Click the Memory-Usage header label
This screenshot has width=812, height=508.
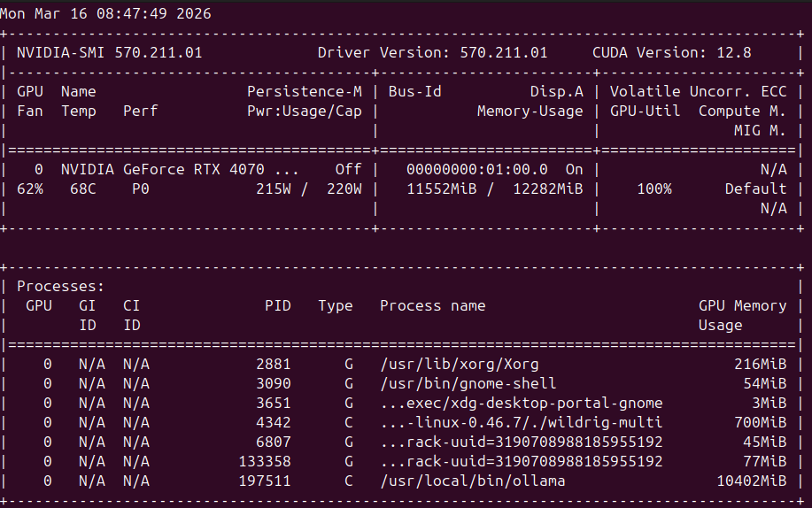point(530,112)
